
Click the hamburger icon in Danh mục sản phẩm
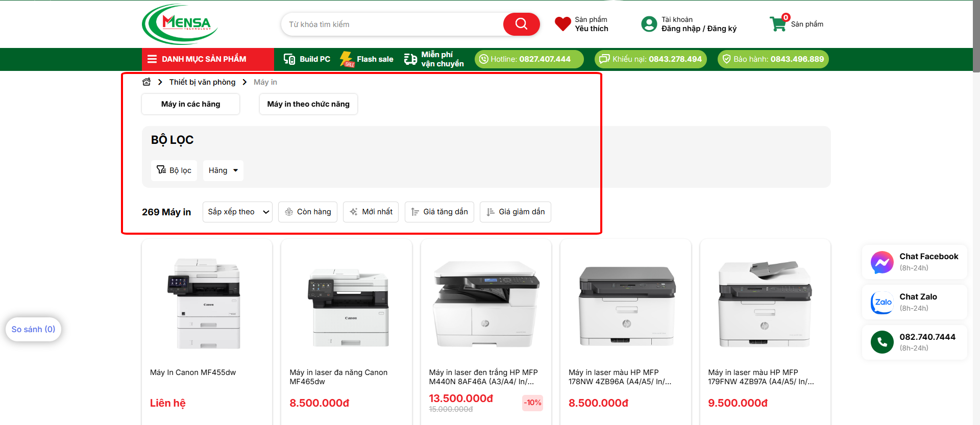click(x=152, y=59)
